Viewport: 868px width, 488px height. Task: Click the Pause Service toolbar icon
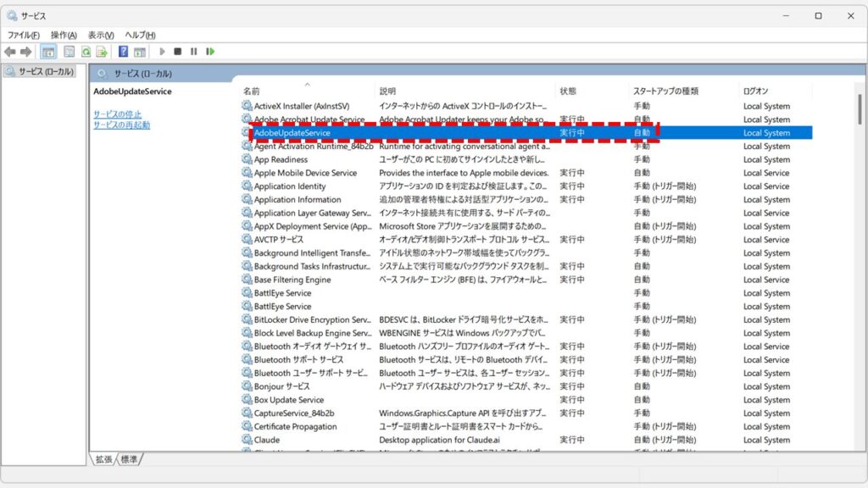point(194,52)
